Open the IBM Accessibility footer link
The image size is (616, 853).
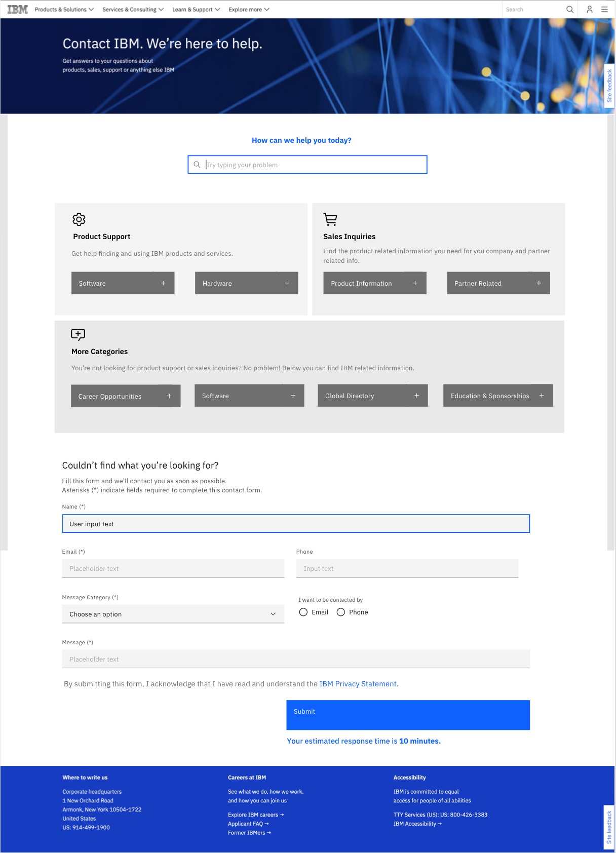[x=417, y=824]
